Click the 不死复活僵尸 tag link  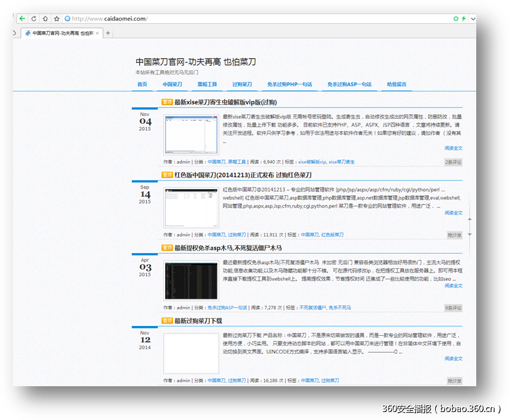[x=312, y=308]
